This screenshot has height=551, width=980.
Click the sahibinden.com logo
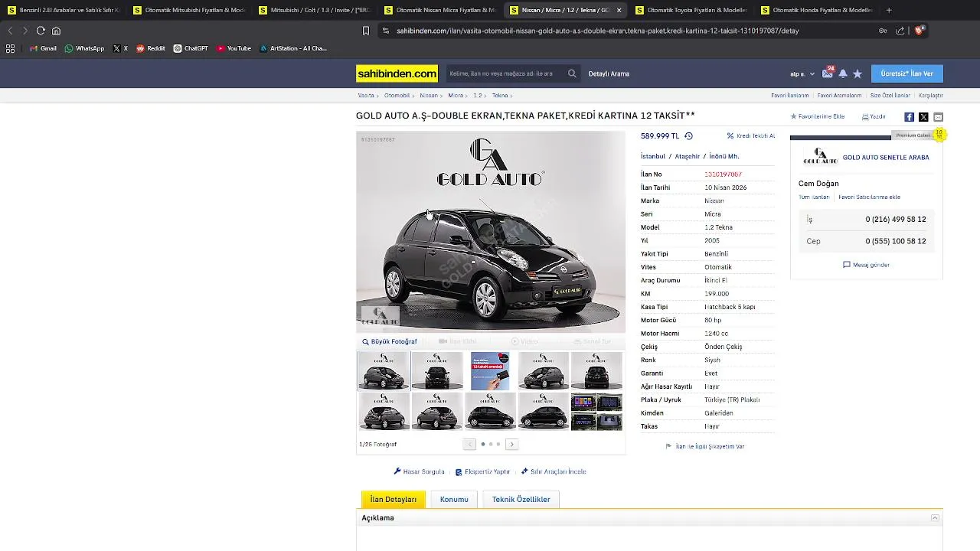click(x=397, y=73)
